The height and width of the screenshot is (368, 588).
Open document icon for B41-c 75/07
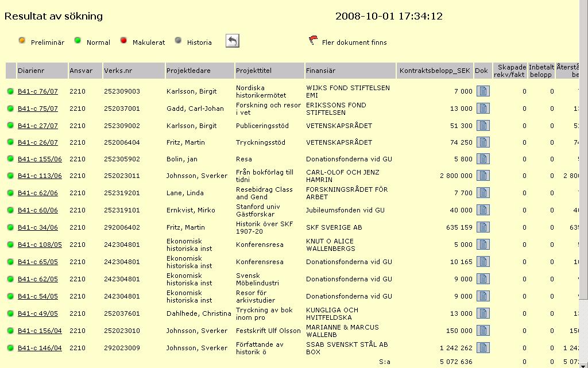pos(483,109)
